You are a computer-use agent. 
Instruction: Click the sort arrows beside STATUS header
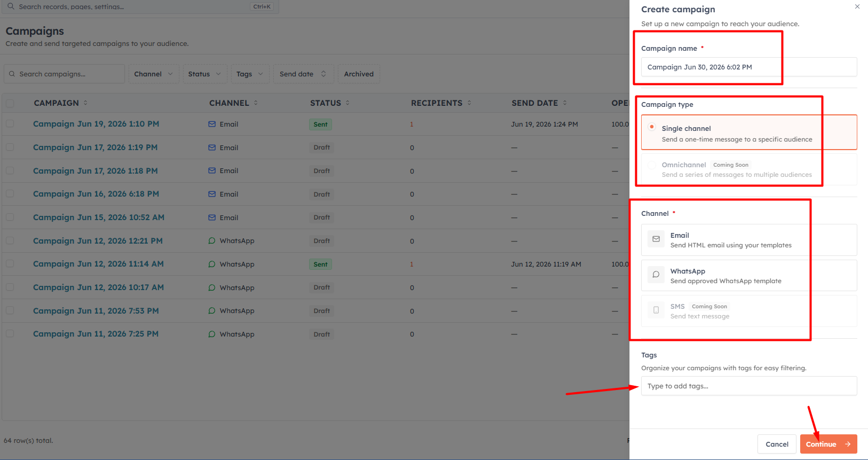[348, 103]
